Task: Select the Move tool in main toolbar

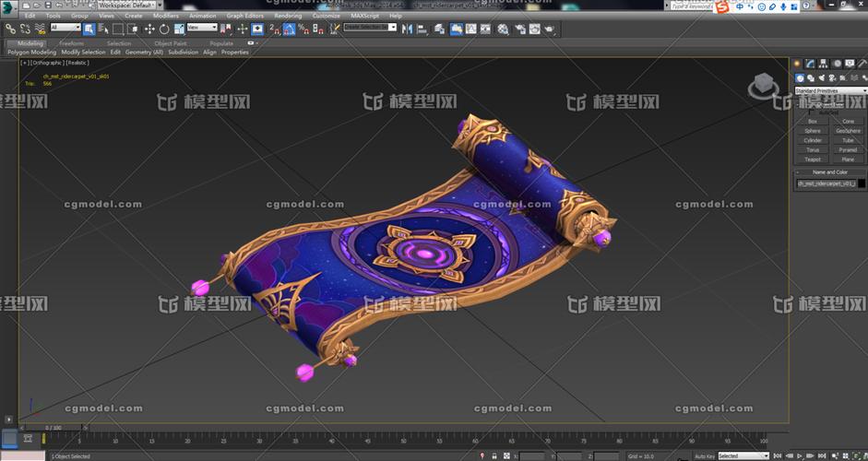Action: (x=149, y=29)
